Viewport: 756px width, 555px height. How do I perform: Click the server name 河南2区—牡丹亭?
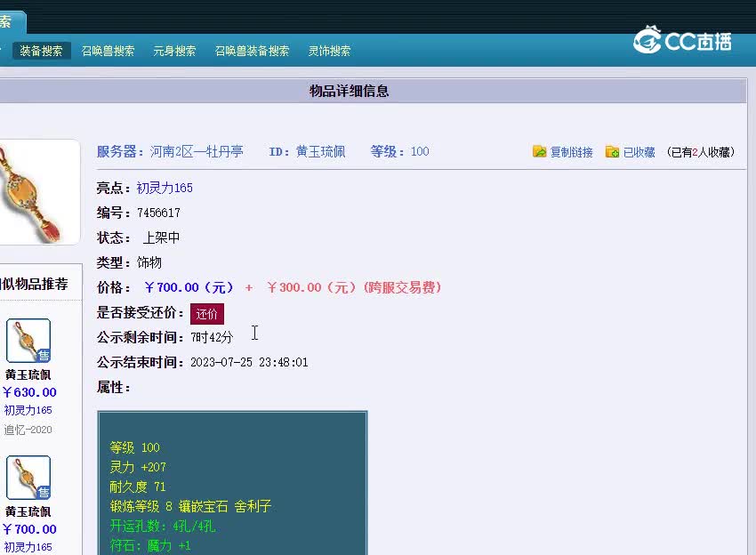point(197,152)
